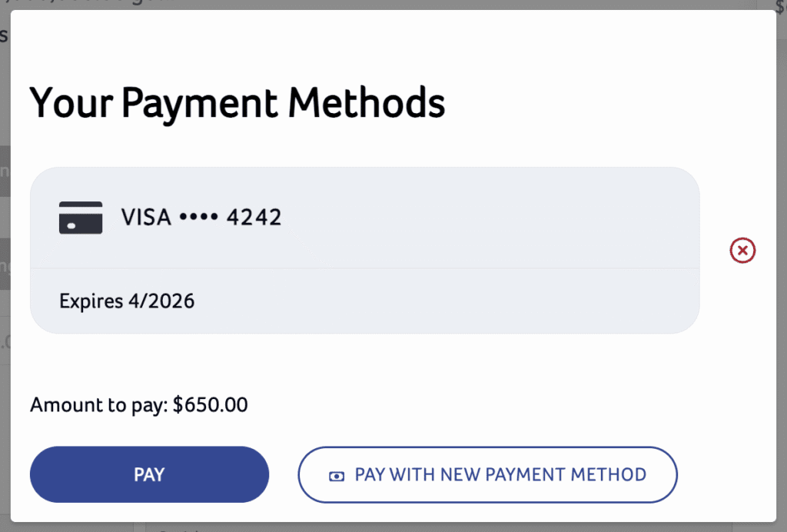Click the $650.00 amount value
Image resolution: width=787 pixels, height=532 pixels.
click(210, 404)
